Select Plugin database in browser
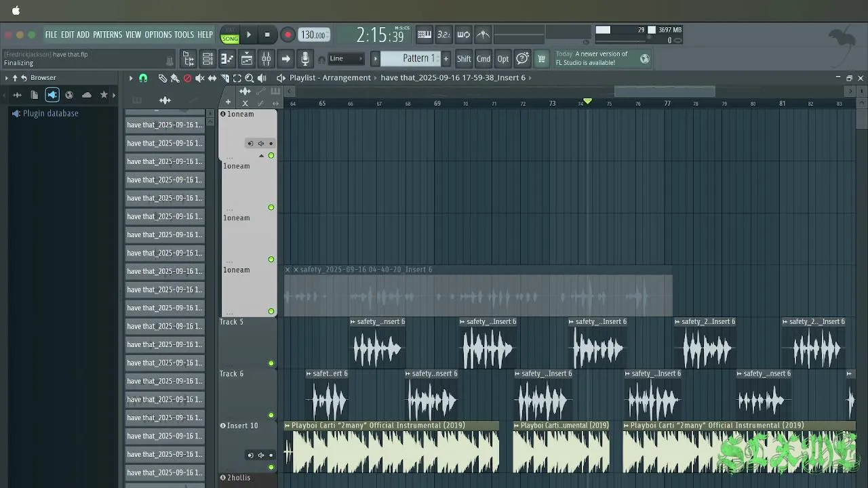868x488 pixels. click(50, 114)
